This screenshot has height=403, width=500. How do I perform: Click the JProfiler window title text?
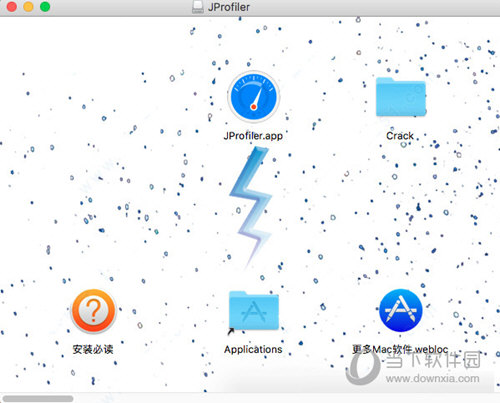tap(229, 7)
